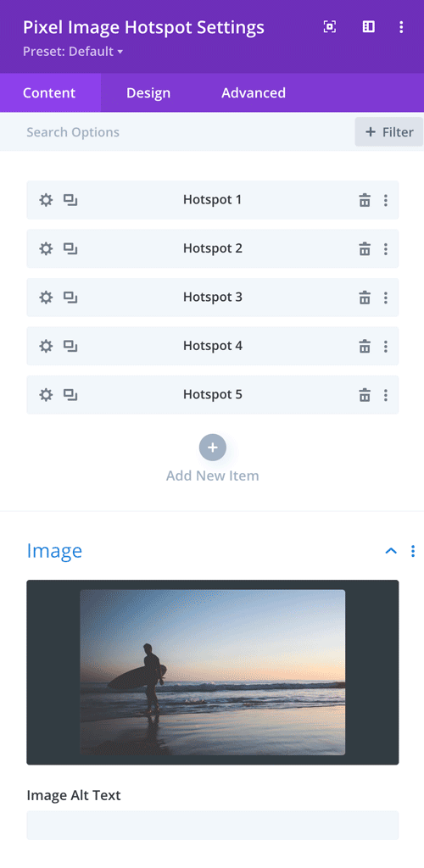Open Image section three-dot options

(x=412, y=551)
